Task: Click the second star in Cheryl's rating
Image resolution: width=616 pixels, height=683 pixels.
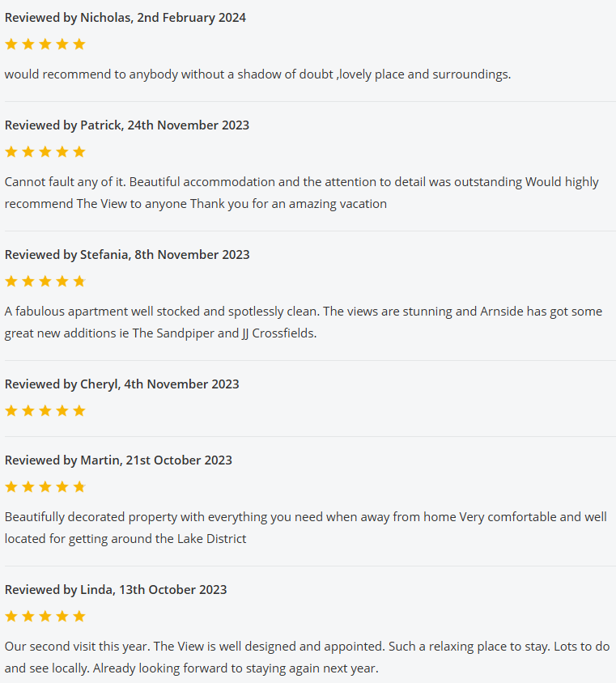Action: tap(28, 411)
